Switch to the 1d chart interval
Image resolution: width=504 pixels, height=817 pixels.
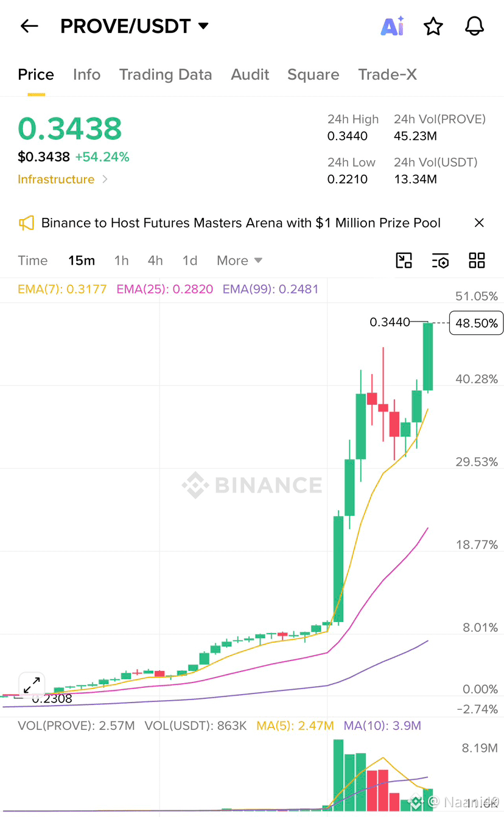tap(190, 261)
